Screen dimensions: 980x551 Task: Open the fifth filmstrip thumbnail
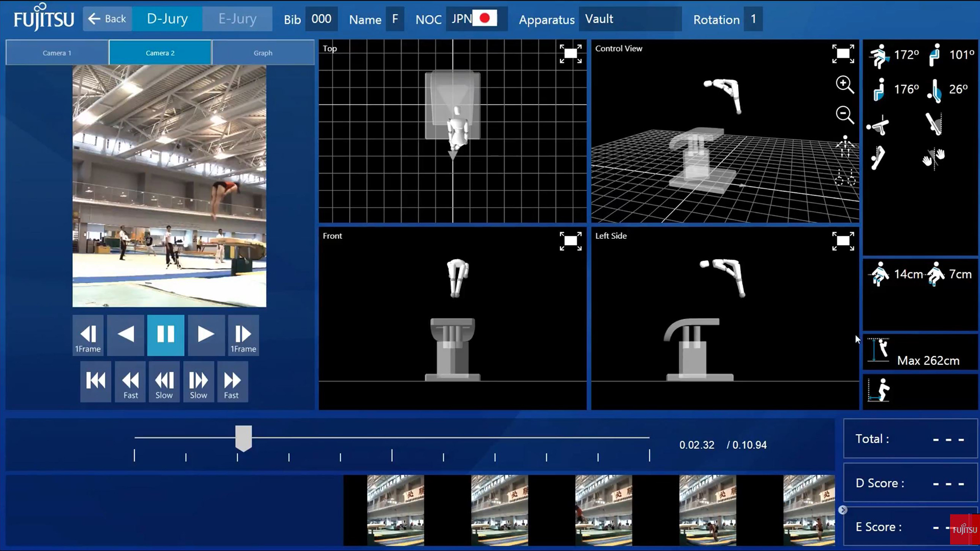(x=809, y=510)
